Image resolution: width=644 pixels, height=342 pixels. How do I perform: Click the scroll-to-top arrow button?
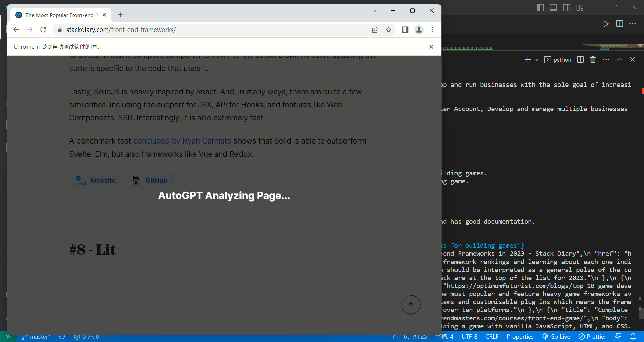(x=411, y=305)
